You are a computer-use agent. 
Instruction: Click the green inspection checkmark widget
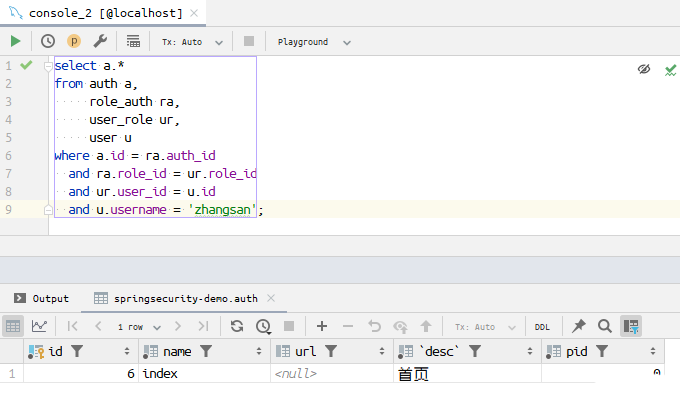670,70
